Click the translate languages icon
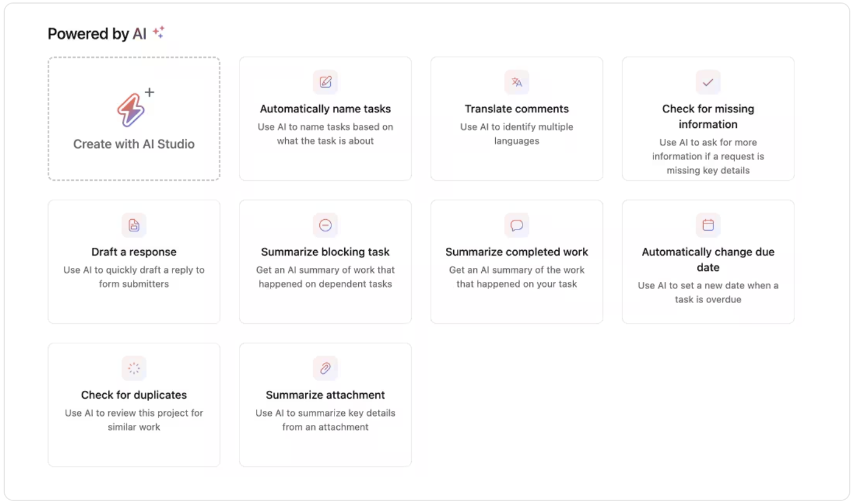 click(517, 82)
